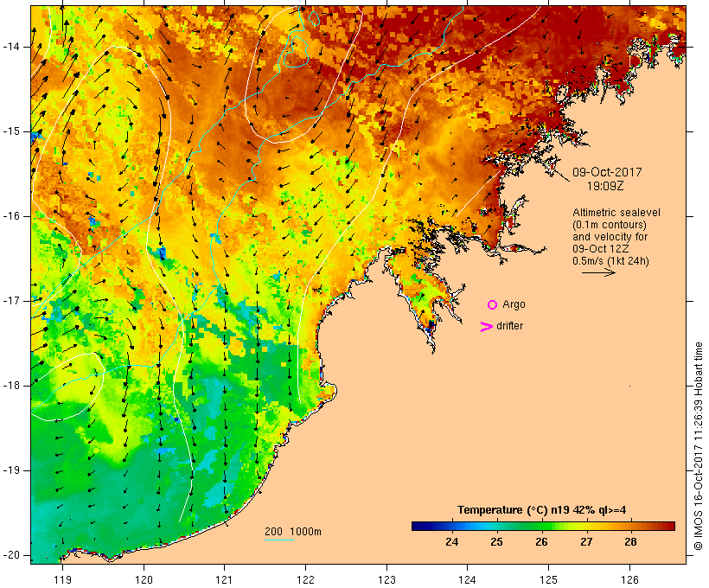Click the color bar value 25

(496, 542)
